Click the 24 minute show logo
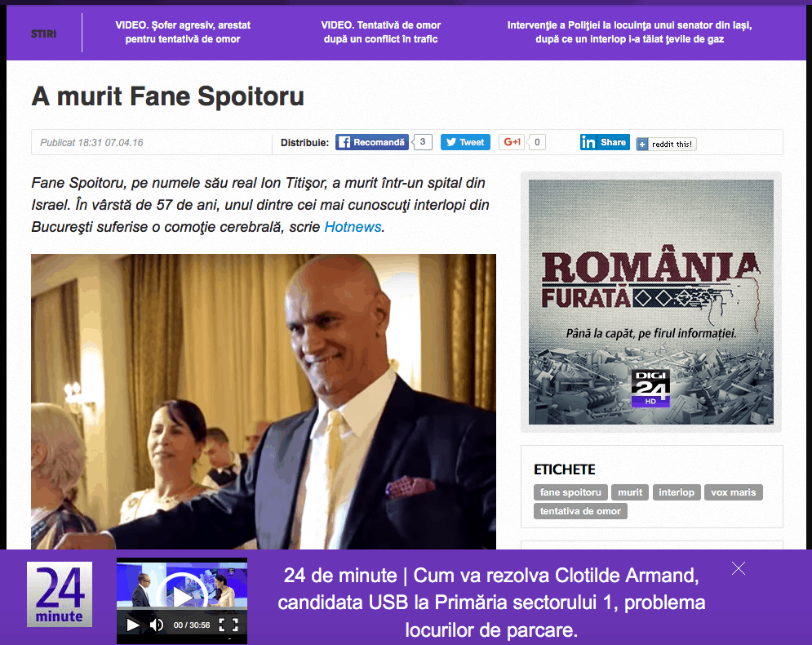This screenshot has width=812, height=645. pos(60,594)
